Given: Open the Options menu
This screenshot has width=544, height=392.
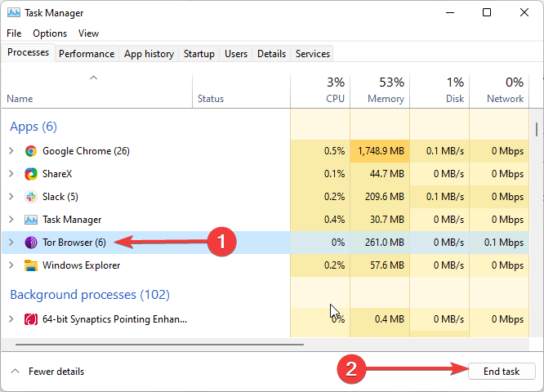Looking at the screenshot, I should (50, 33).
